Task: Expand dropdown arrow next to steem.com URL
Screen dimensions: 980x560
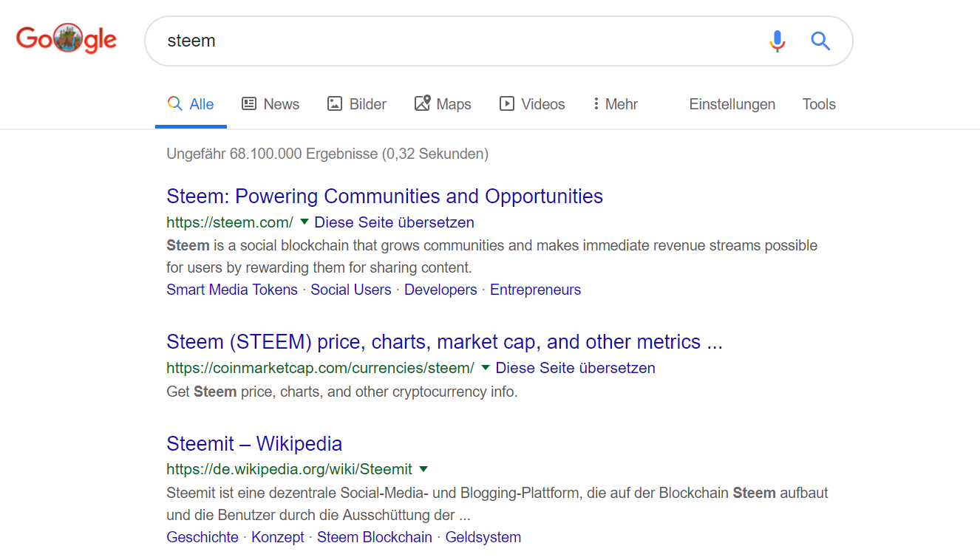Action: tap(304, 222)
